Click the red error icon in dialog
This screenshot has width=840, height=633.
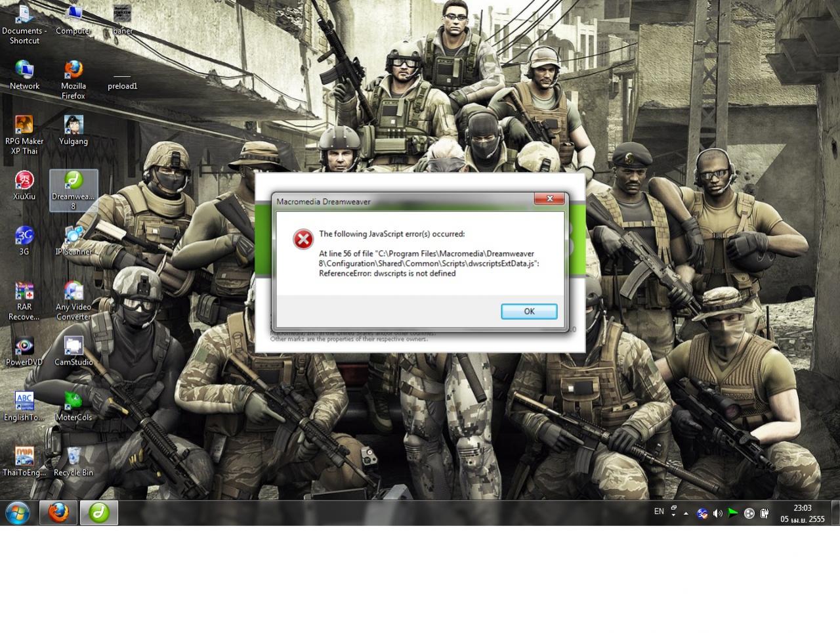tap(303, 239)
